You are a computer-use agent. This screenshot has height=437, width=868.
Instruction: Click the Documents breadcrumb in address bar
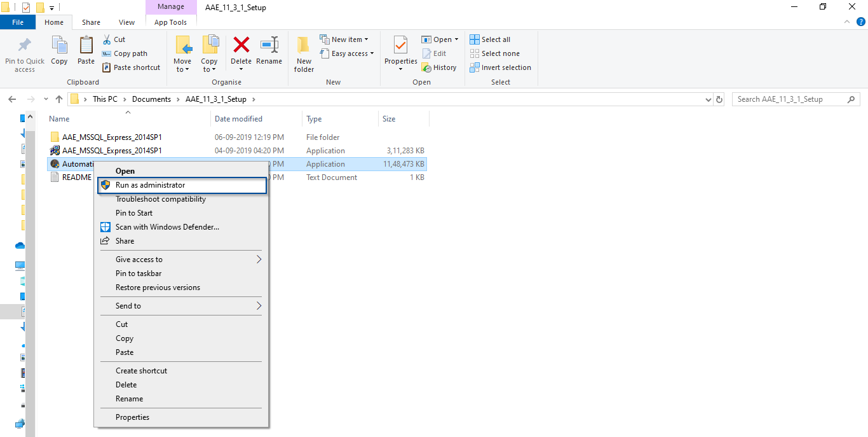151,99
